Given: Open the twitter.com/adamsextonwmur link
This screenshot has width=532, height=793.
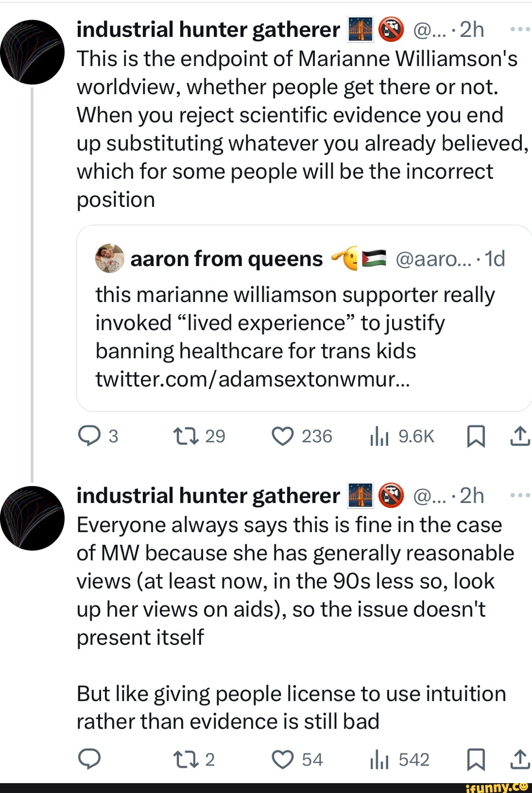Looking at the screenshot, I should pos(252,379).
